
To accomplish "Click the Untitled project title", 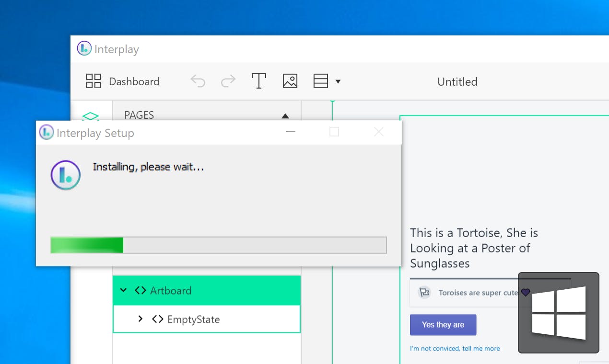I will 457,81.
